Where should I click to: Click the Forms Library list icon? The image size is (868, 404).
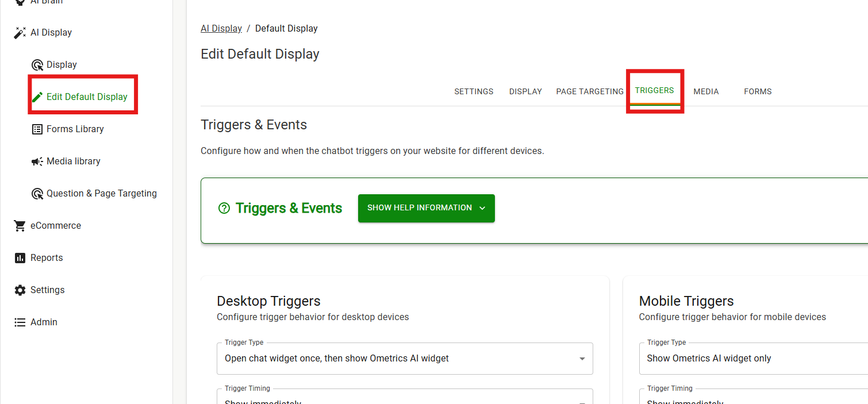pos(37,129)
